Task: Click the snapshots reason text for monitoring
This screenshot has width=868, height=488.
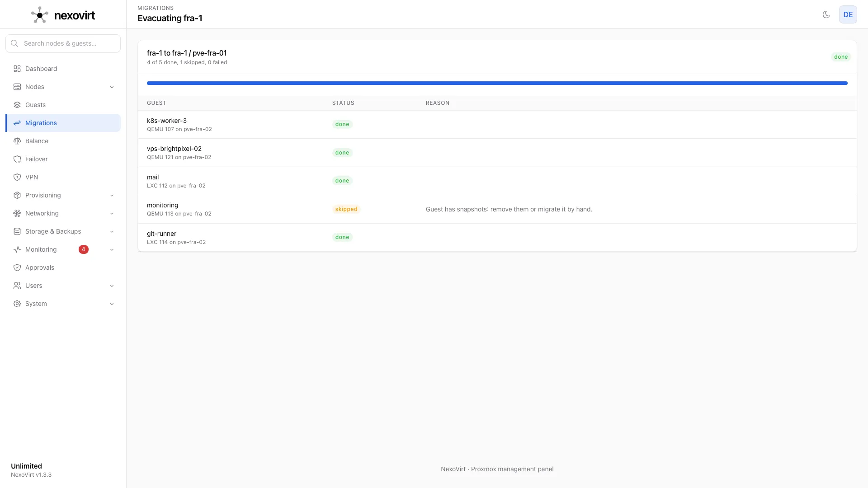Action: 509,209
